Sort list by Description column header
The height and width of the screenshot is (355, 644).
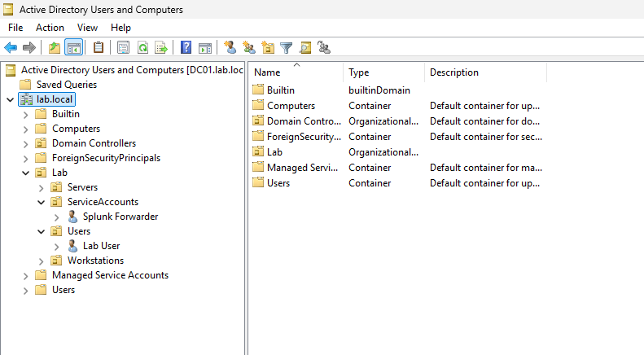486,72
